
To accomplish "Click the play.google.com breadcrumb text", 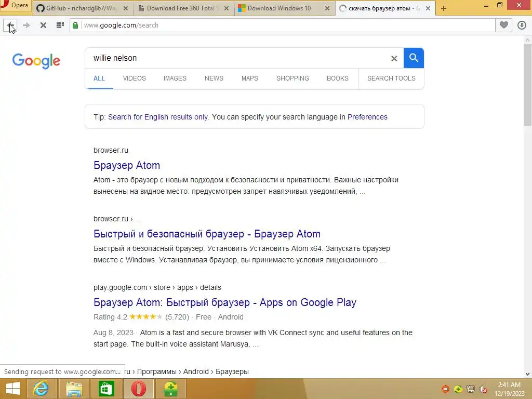I will pos(157,287).
